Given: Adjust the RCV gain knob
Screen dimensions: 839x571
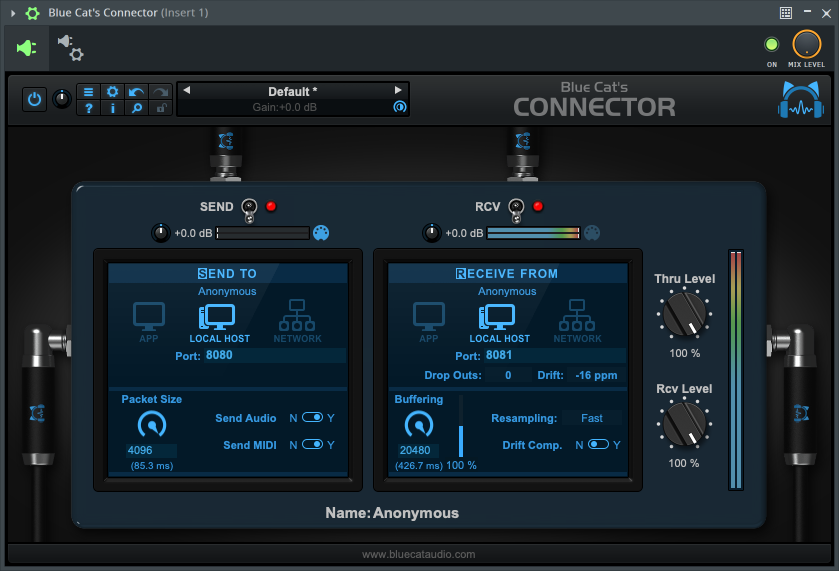Looking at the screenshot, I should (x=431, y=233).
